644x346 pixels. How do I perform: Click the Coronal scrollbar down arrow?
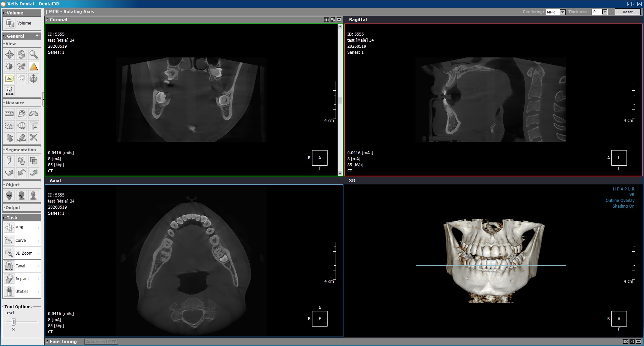[x=340, y=173]
